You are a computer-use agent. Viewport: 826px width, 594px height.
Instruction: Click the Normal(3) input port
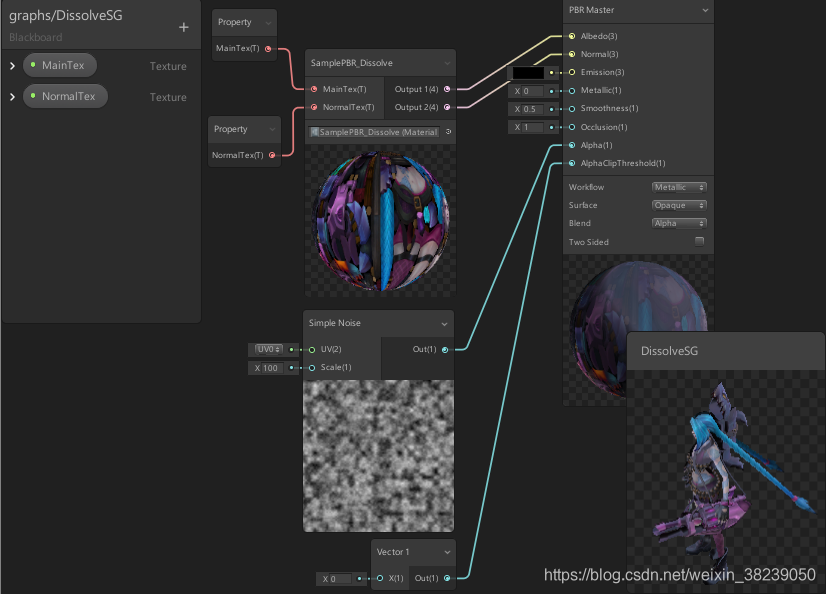(x=572, y=54)
